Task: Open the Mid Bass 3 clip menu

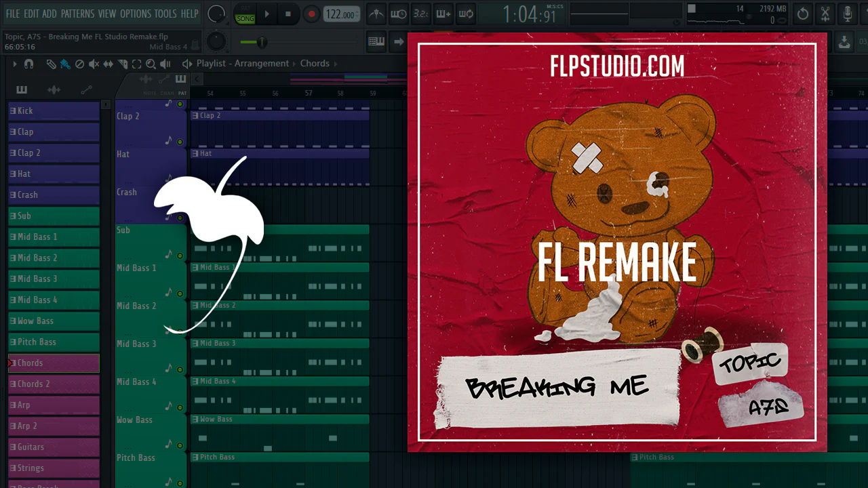Action: tap(195, 344)
